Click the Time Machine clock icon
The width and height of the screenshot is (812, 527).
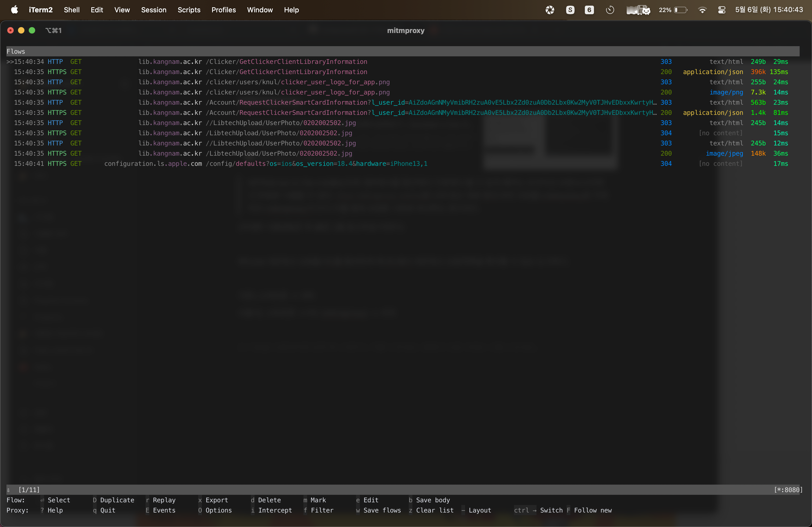click(610, 10)
